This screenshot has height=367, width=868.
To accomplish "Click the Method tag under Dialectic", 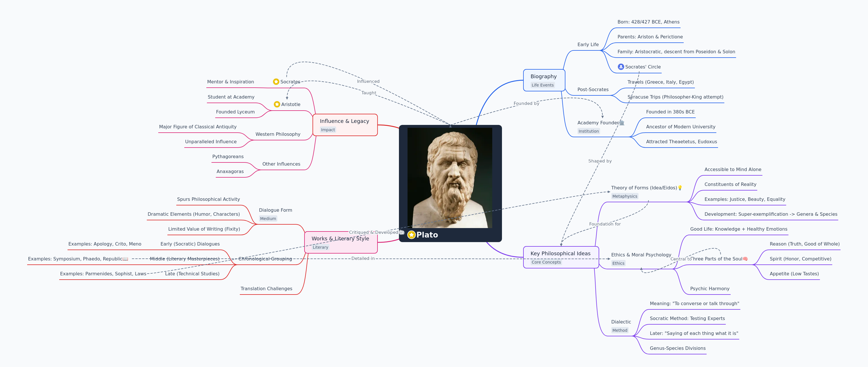I will point(620,331).
